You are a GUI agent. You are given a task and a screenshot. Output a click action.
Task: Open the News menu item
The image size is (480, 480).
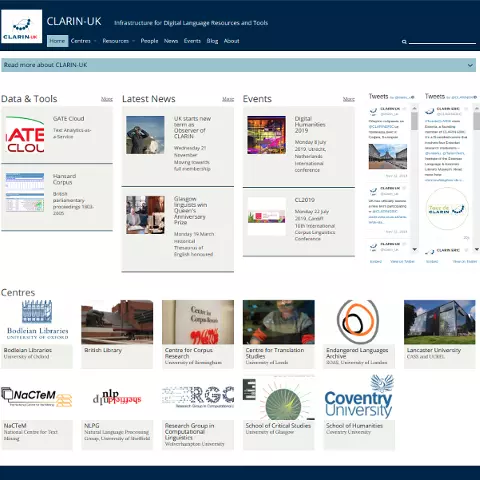[x=171, y=41]
